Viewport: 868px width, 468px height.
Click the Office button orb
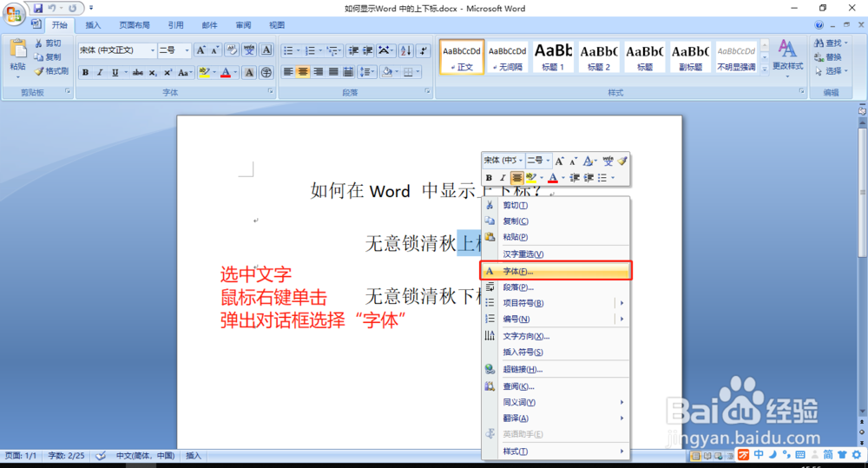tap(14, 14)
